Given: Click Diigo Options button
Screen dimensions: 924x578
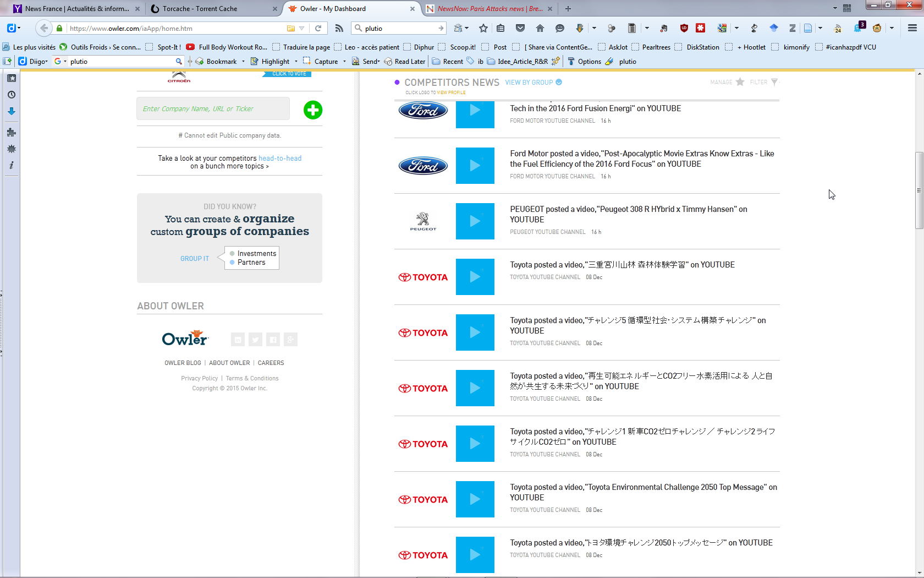Looking at the screenshot, I should click(x=584, y=61).
